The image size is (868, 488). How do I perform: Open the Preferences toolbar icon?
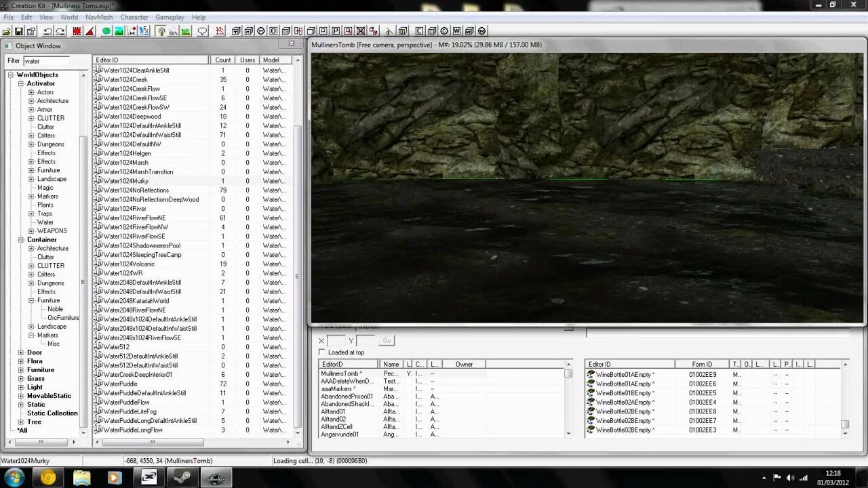pos(31,31)
